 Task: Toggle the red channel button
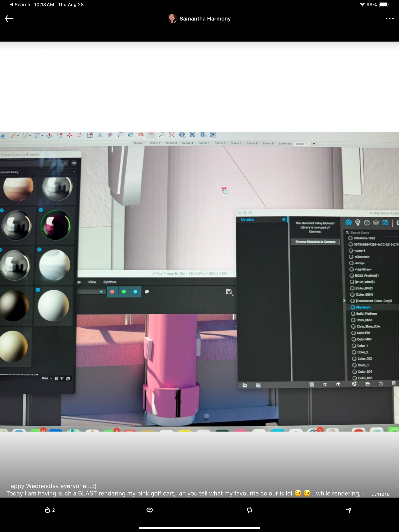tap(112, 292)
